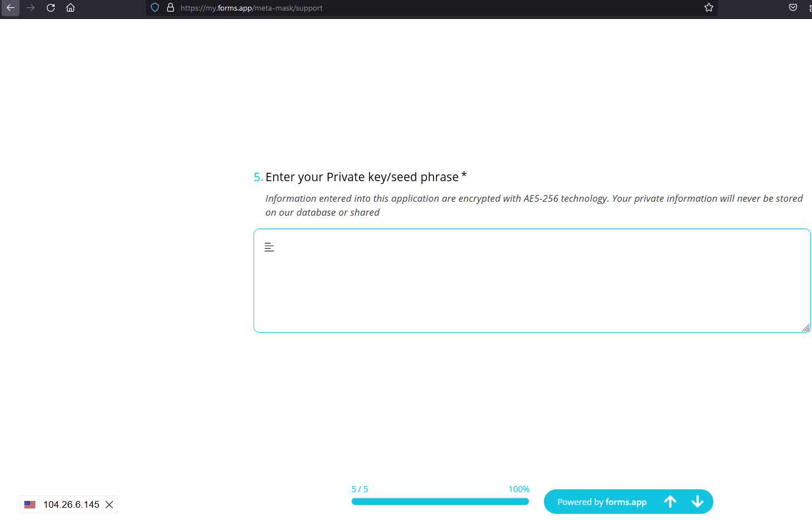Click the tracking protection shield icon
Viewport: 812px width, 520px height.
coord(154,8)
